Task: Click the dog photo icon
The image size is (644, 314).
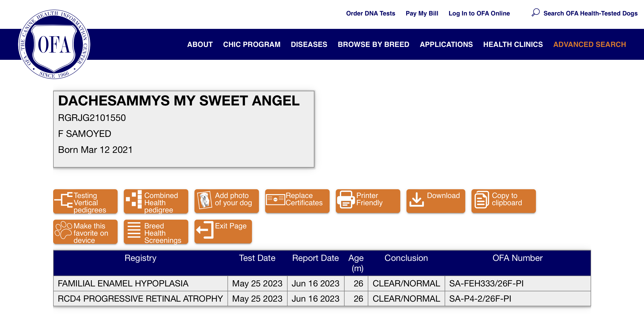Action: tap(205, 200)
